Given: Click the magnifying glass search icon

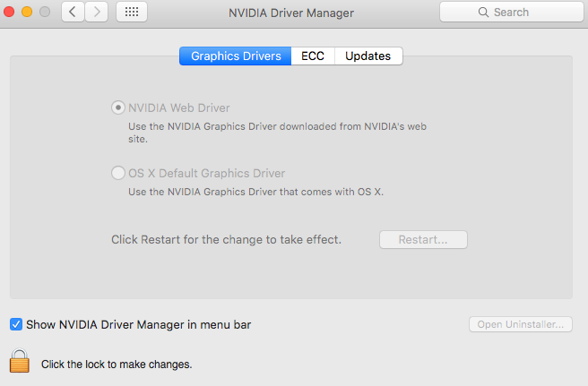Looking at the screenshot, I should click(484, 13).
